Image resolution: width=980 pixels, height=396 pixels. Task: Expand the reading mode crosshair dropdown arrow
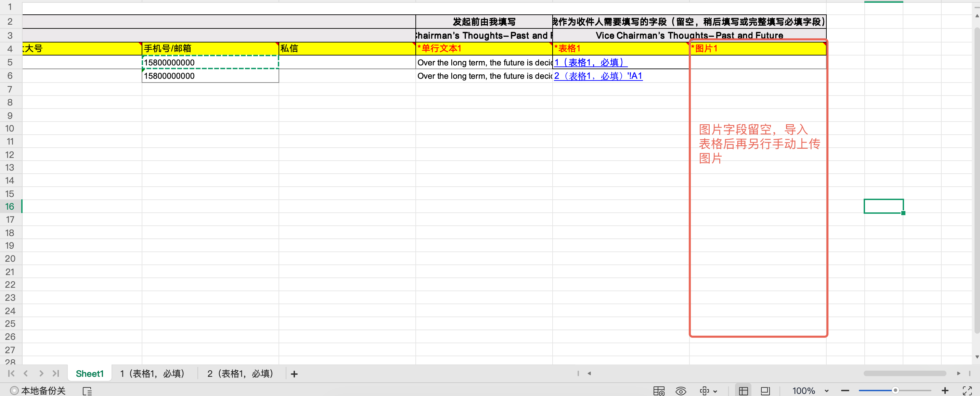pyautogui.click(x=715, y=391)
